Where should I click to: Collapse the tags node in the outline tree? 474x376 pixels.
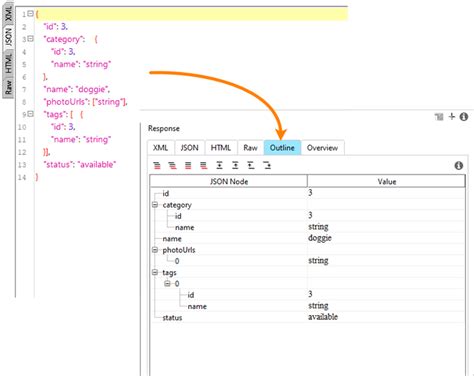[x=155, y=272]
